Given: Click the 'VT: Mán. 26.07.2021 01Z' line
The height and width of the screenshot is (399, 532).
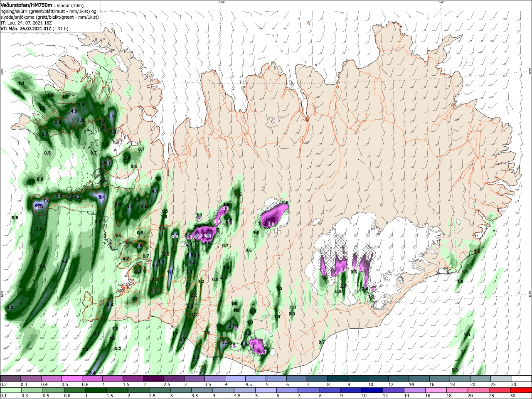Looking at the screenshot, I should click(x=26, y=29).
